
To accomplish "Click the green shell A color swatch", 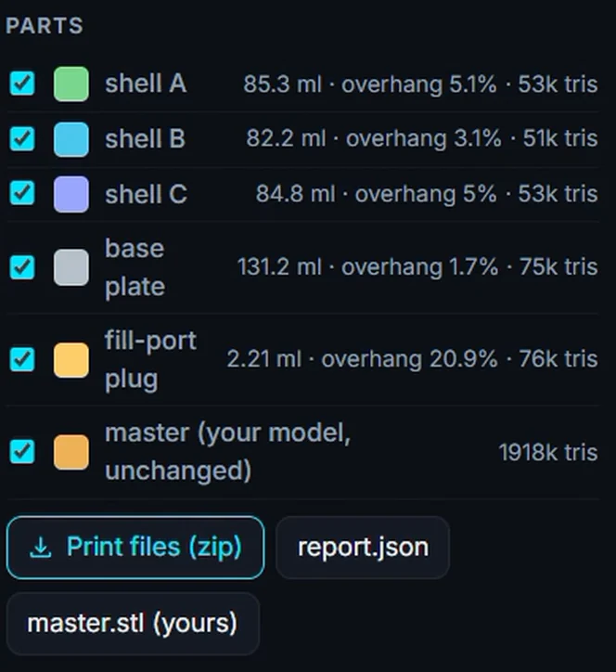I will click(71, 84).
